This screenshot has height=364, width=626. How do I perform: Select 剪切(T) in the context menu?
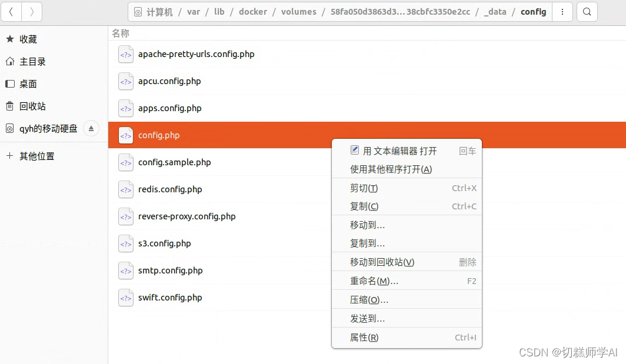coord(407,188)
